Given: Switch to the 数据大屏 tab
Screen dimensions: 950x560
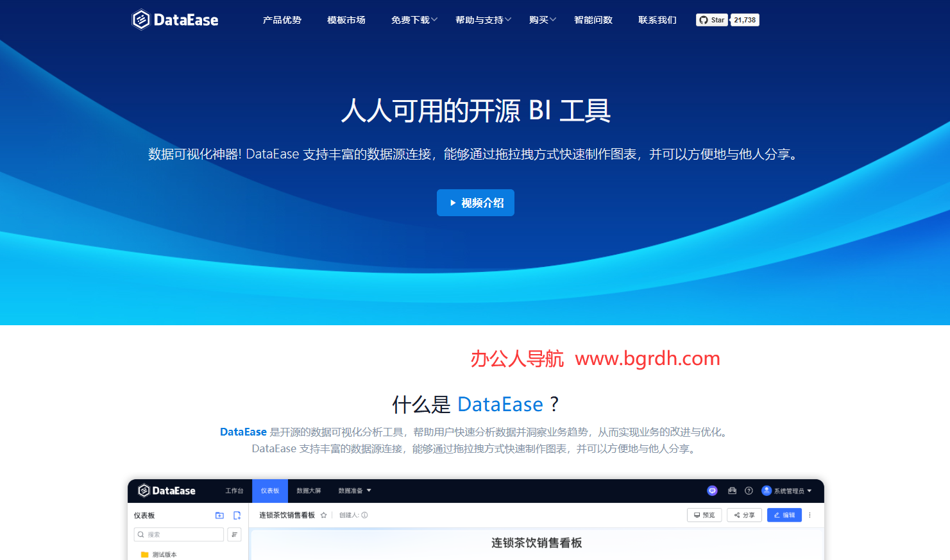Looking at the screenshot, I should coord(309,491).
